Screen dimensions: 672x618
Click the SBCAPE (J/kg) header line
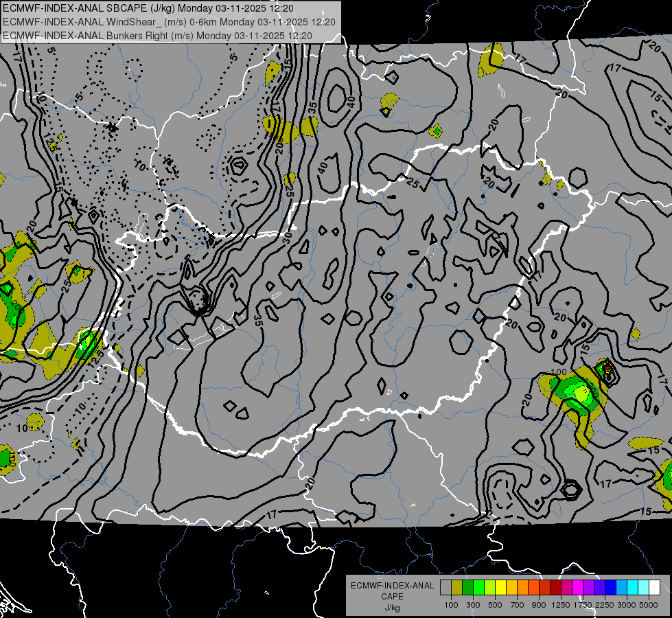point(148,8)
